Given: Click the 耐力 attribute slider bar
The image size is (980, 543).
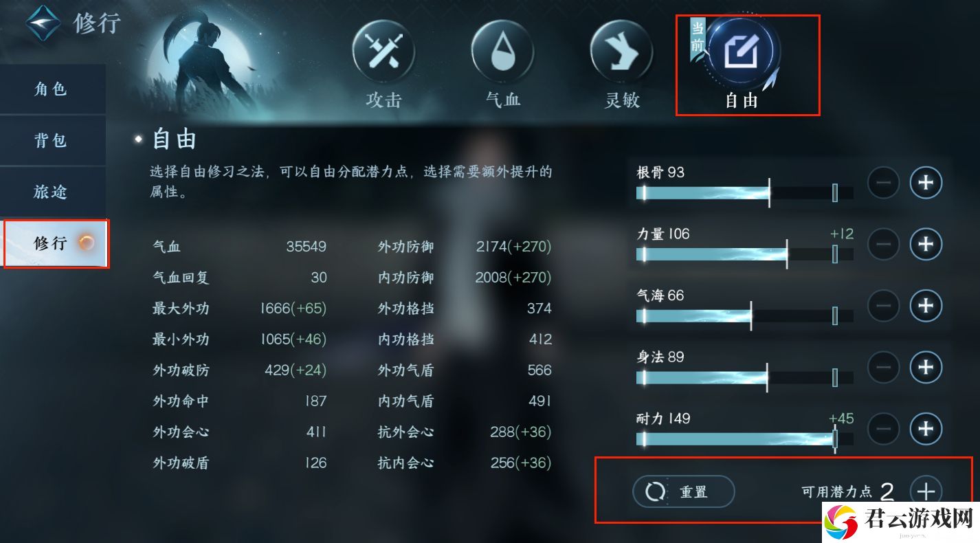Looking at the screenshot, I should [x=745, y=439].
